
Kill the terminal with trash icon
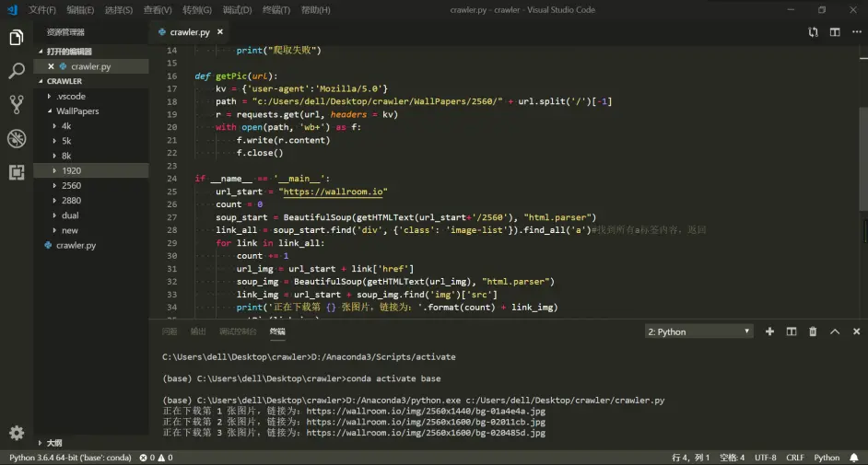(x=813, y=331)
